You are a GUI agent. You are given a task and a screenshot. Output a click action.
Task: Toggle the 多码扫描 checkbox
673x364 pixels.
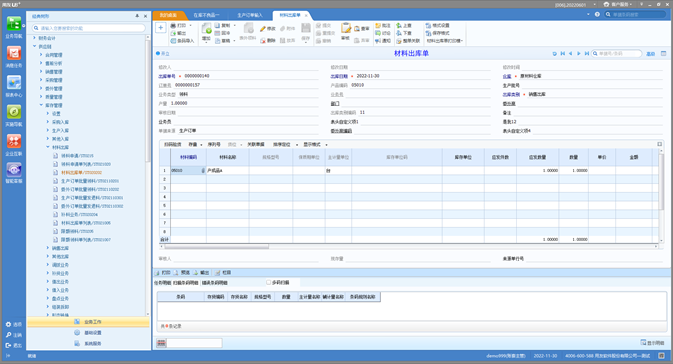click(x=269, y=282)
